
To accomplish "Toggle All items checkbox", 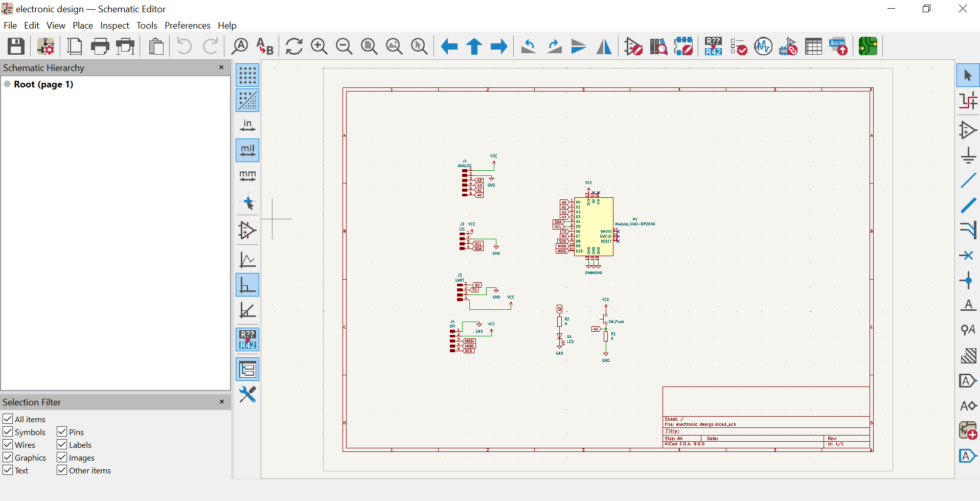I will pos(8,419).
